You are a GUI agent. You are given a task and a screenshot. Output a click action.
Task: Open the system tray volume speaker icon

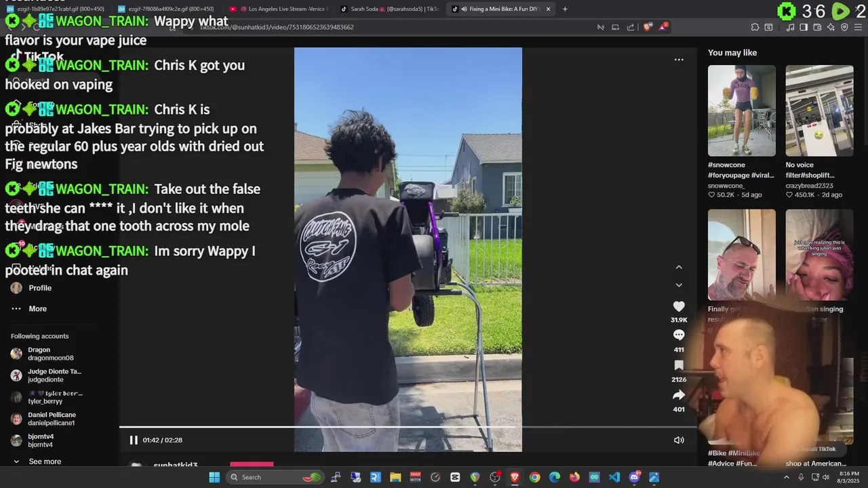tap(826, 477)
